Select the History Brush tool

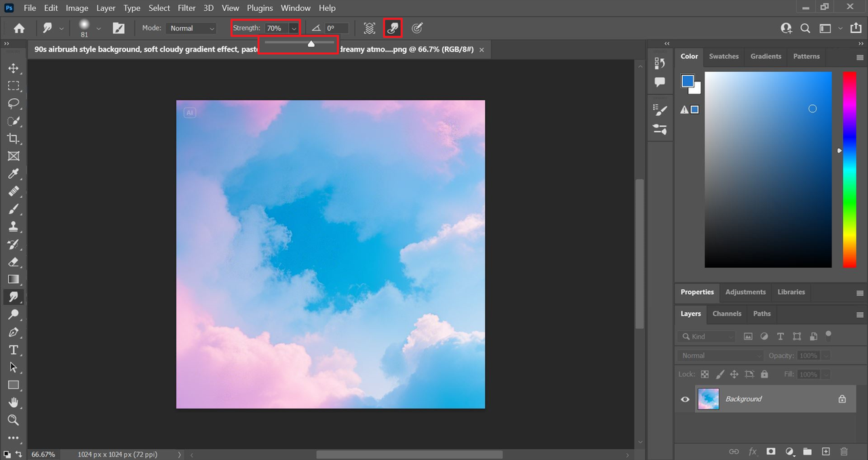coord(13,245)
